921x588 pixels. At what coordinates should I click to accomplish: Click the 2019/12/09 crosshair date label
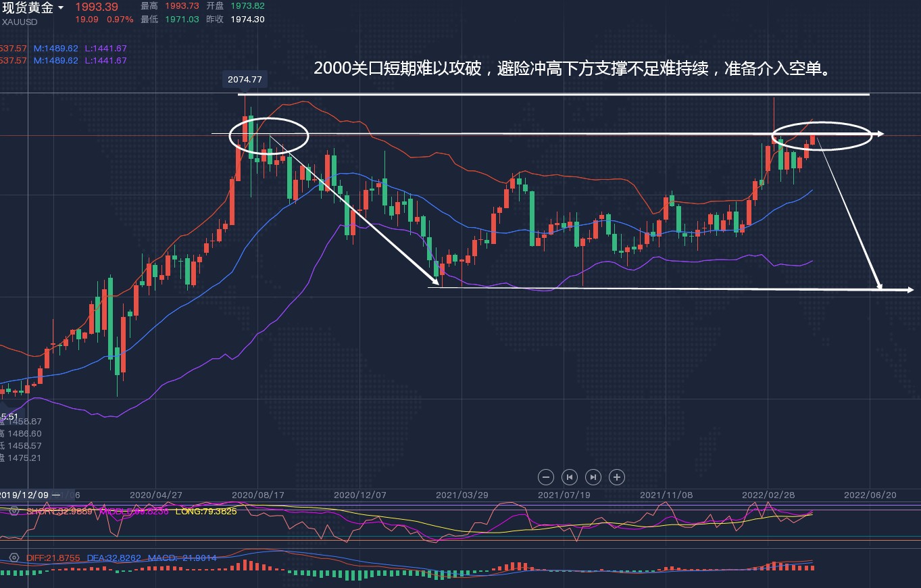tap(25, 495)
